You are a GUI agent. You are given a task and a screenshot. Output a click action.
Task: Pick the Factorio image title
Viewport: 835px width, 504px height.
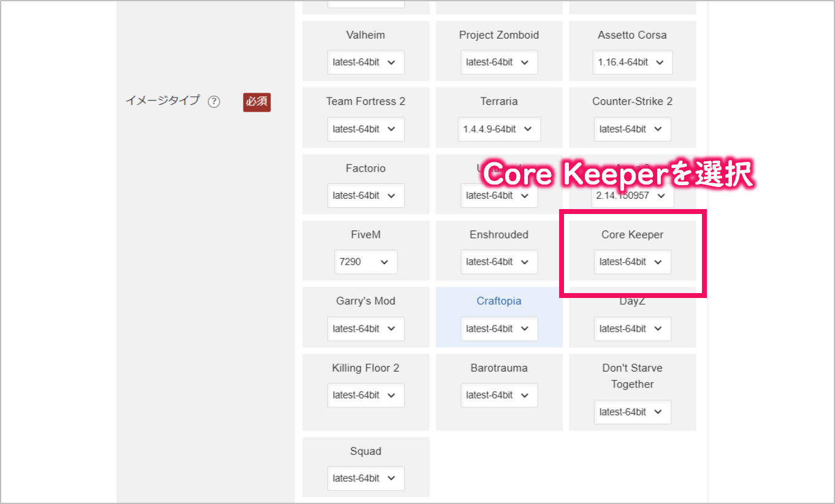tap(365, 168)
